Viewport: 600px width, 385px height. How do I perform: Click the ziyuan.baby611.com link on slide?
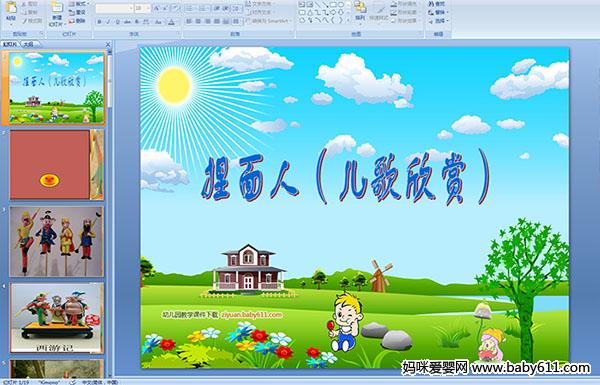(x=251, y=315)
